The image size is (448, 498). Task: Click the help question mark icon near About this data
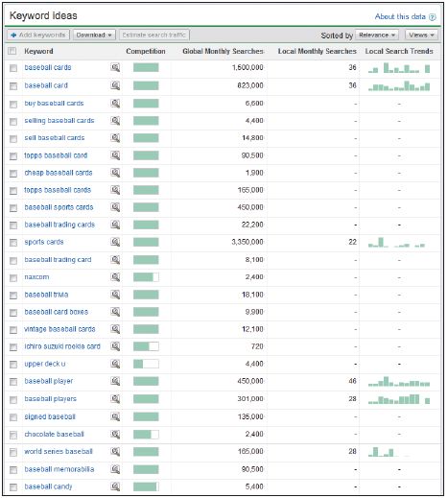[432, 17]
